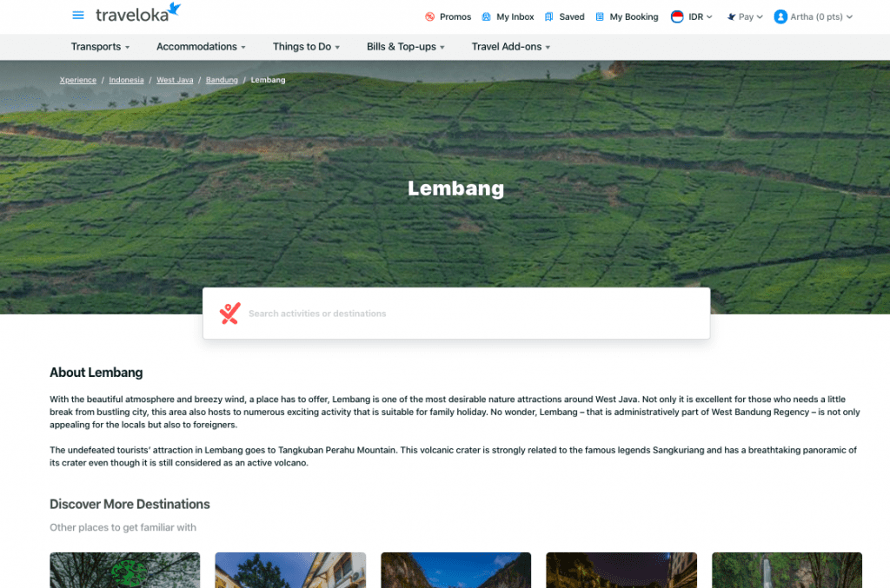
Task: Open the waterfall destination thumbnail
Action: click(787, 570)
